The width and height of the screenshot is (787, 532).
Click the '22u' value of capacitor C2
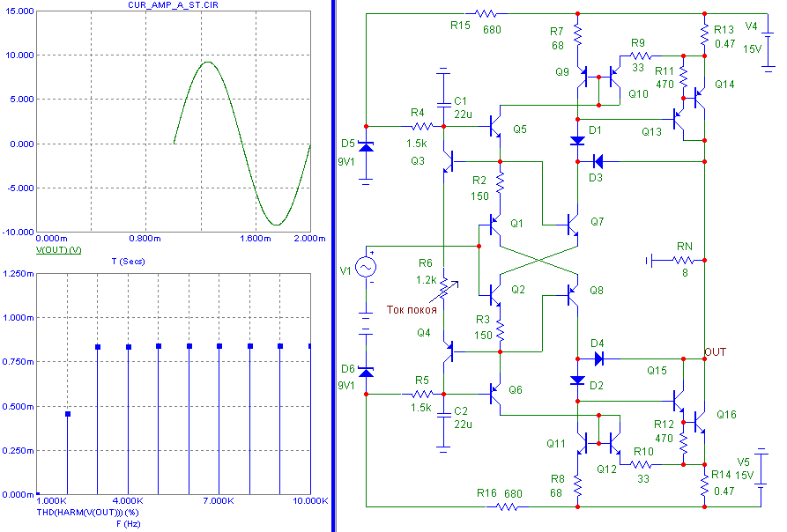coord(463,425)
